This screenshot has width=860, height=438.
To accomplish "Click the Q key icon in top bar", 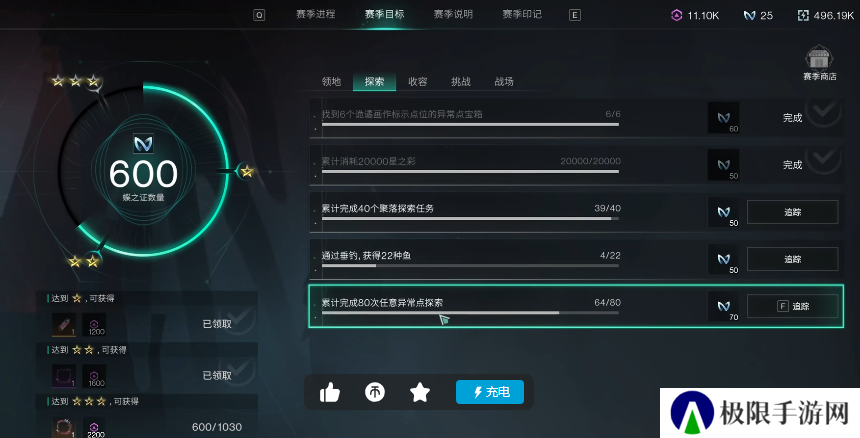I will click(x=259, y=15).
